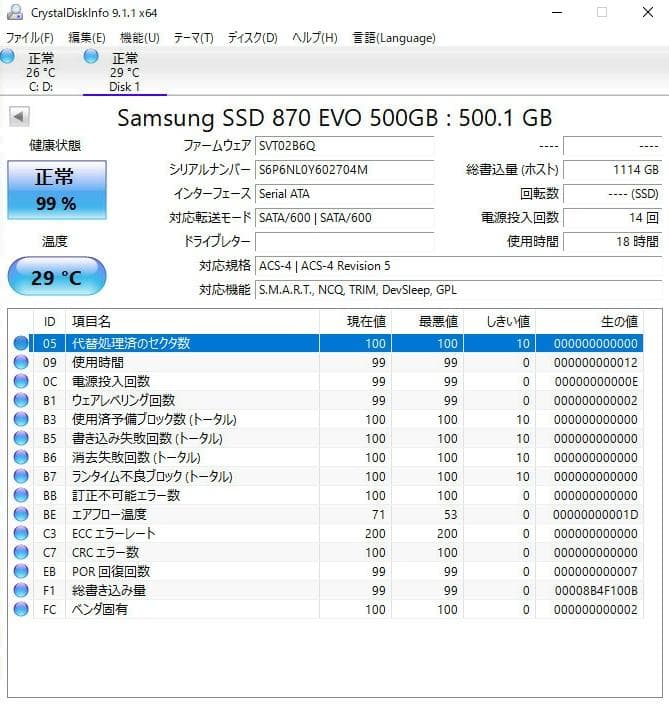Image resolution: width=669 pixels, height=704 pixels.
Task: Click the blue status orb for C: D: disk
Action: coord(7,57)
